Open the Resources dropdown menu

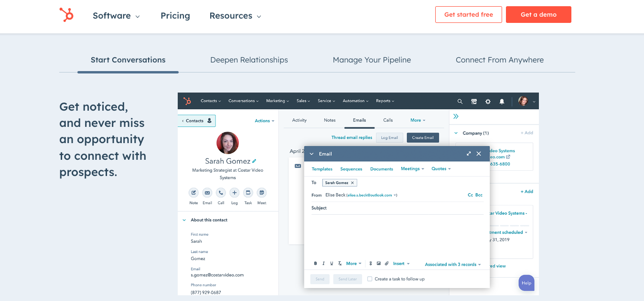(x=235, y=16)
